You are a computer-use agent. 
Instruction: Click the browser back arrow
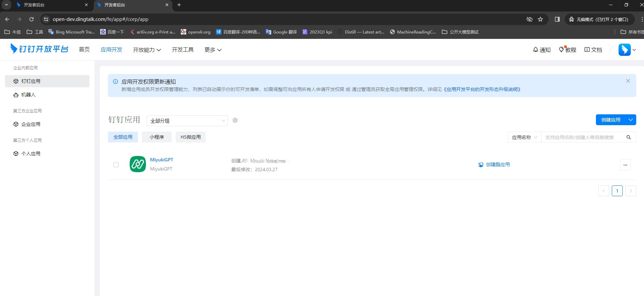(7, 19)
